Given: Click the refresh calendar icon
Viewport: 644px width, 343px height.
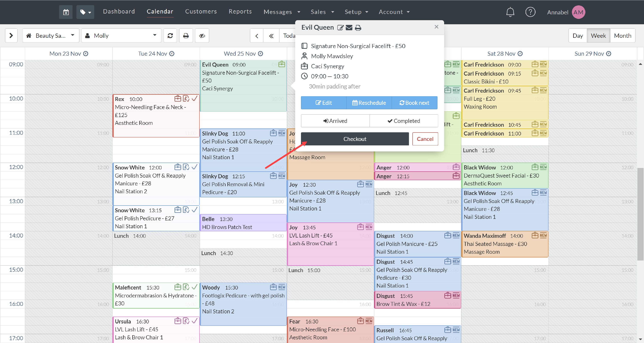Looking at the screenshot, I should pyautogui.click(x=170, y=36).
